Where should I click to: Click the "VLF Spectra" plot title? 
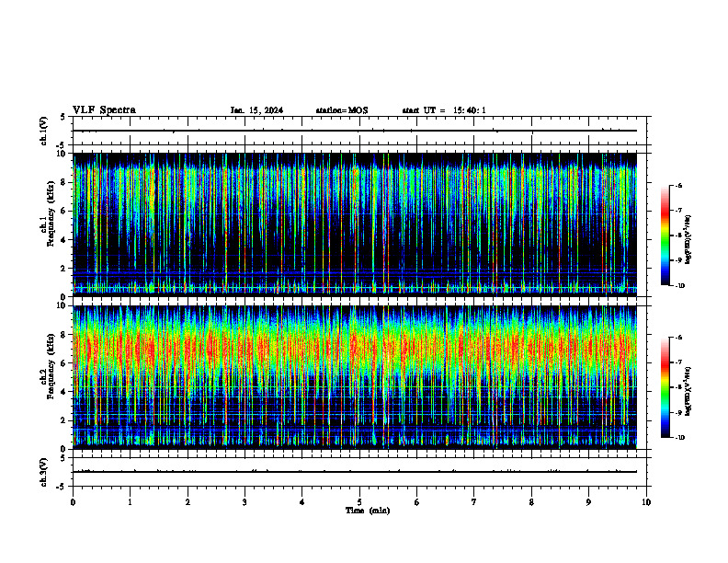pos(104,110)
